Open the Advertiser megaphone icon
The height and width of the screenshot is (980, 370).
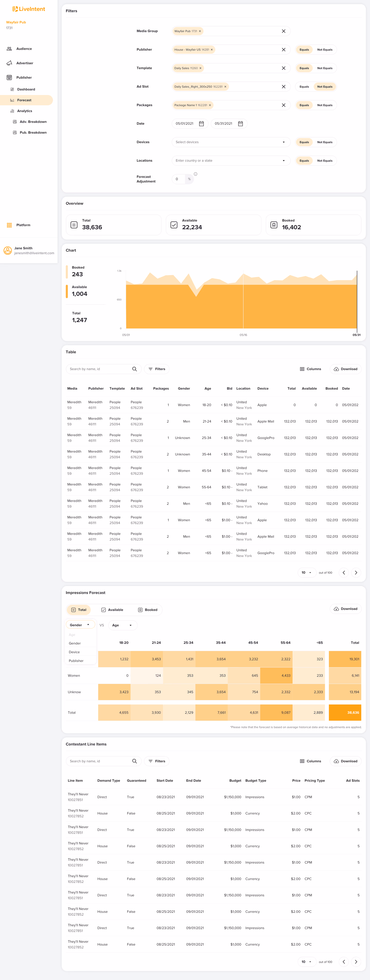point(9,63)
